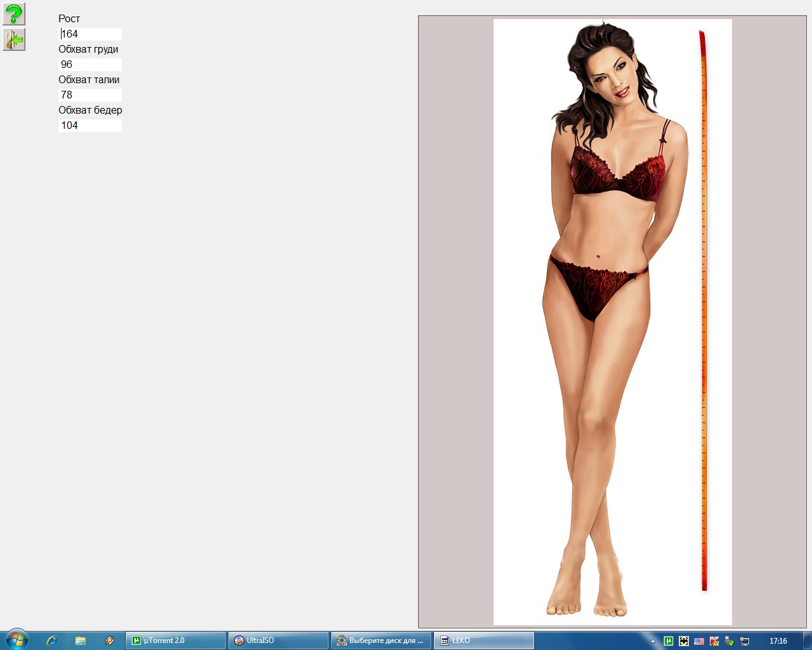Click the µTorrent icon in system tray
The width and height of the screenshot is (812, 650).
pos(669,641)
